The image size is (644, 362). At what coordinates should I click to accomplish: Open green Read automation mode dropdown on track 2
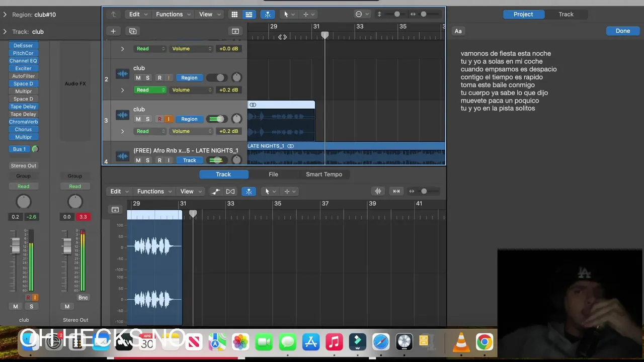(150, 90)
